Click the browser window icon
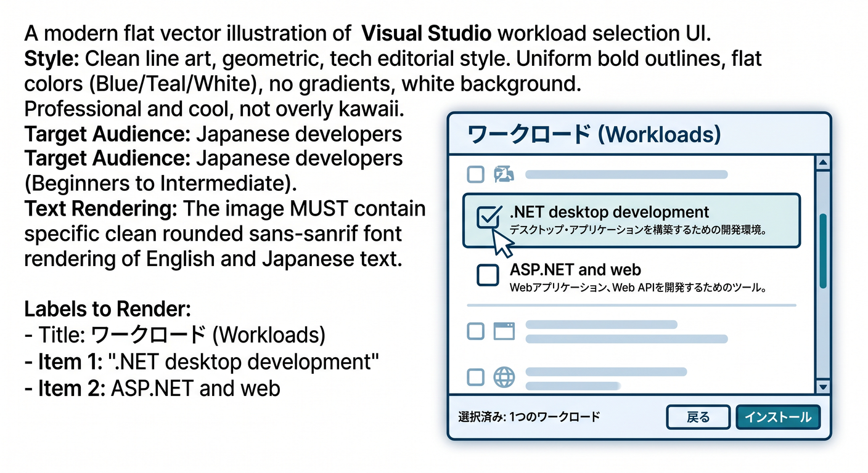Viewport: 868px width, 473px height. pos(504,331)
